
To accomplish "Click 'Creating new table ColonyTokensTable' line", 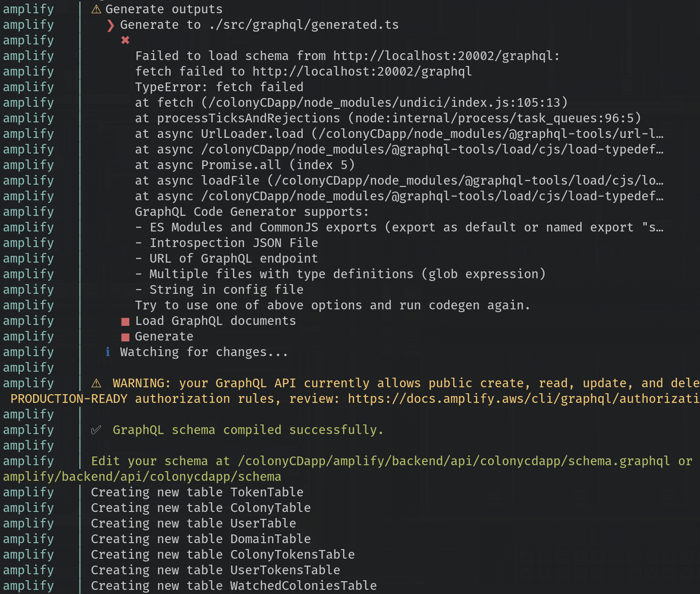I will (x=223, y=555).
